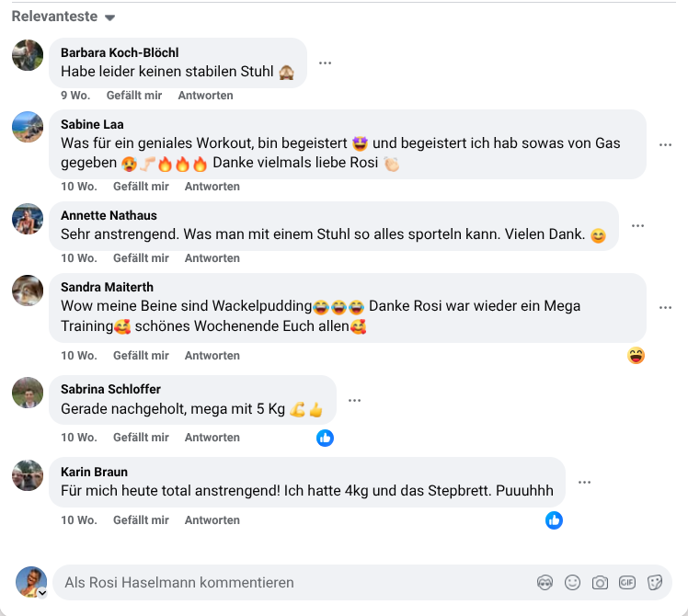The height and width of the screenshot is (616, 688).
Task: Reply to Sabine Laa's comment via Antworten
Action: pos(212,187)
